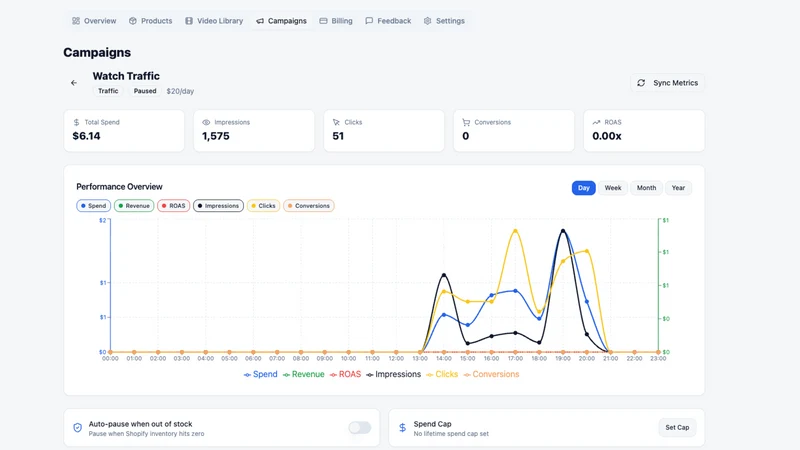Click the dollar icon beside Spend Cap
Viewport: 800px width, 450px height.
click(403, 428)
